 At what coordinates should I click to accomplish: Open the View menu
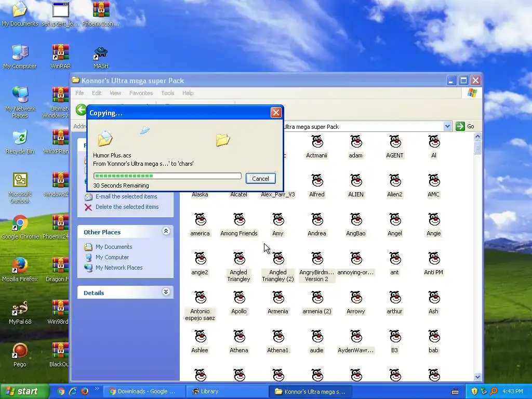tap(115, 93)
